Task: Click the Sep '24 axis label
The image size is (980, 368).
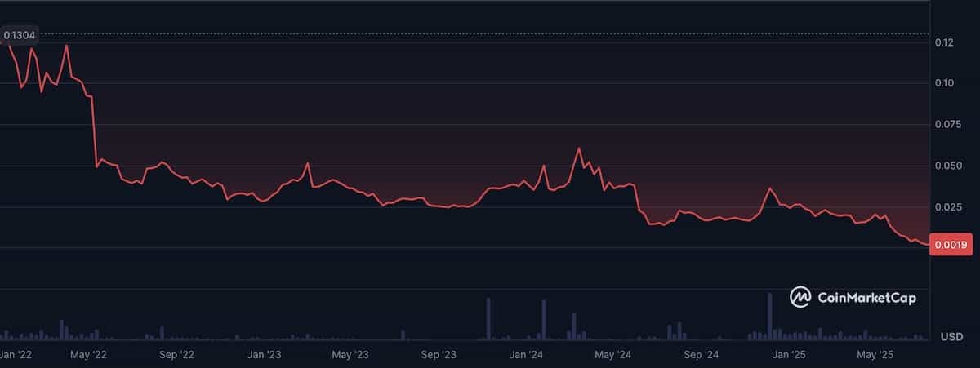Action: (701, 355)
